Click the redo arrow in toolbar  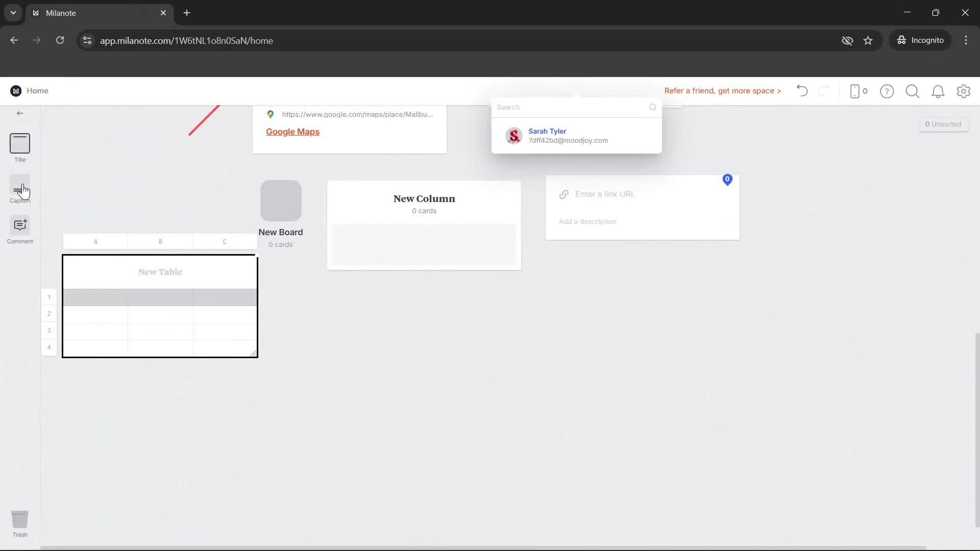click(824, 91)
